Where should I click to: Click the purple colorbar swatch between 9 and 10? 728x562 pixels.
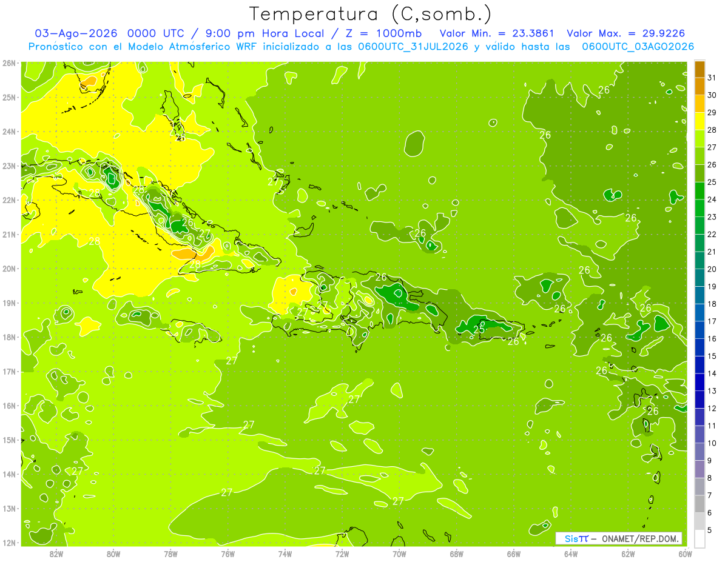[699, 452]
